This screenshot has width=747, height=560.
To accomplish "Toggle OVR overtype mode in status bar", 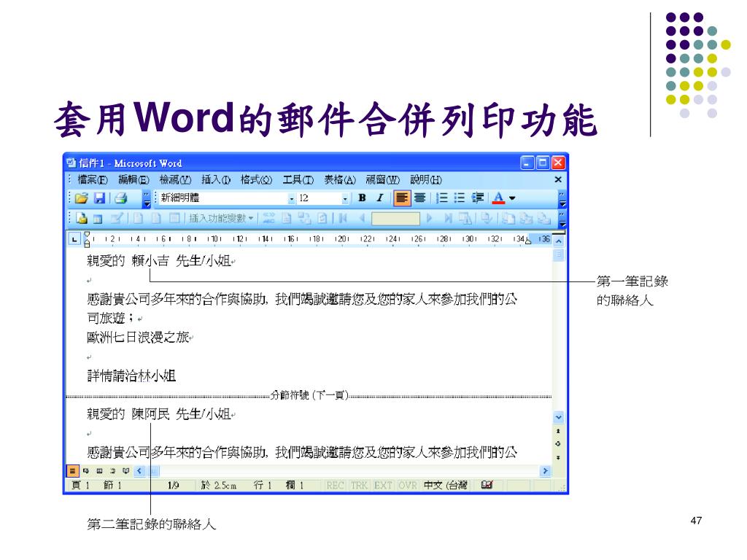I will point(407,485).
